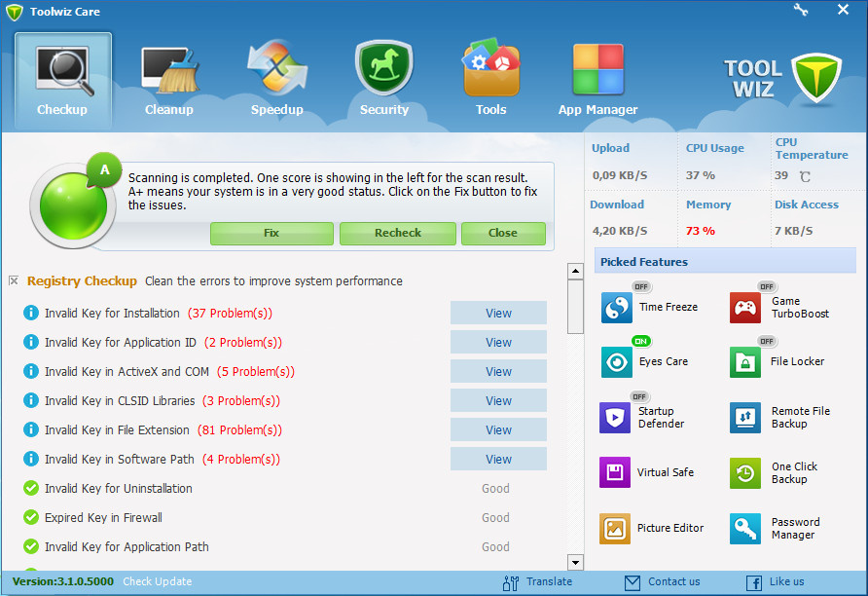Click the CPU Usage 37 % value
This screenshot has height=596, width=868.
coord(701,175)
